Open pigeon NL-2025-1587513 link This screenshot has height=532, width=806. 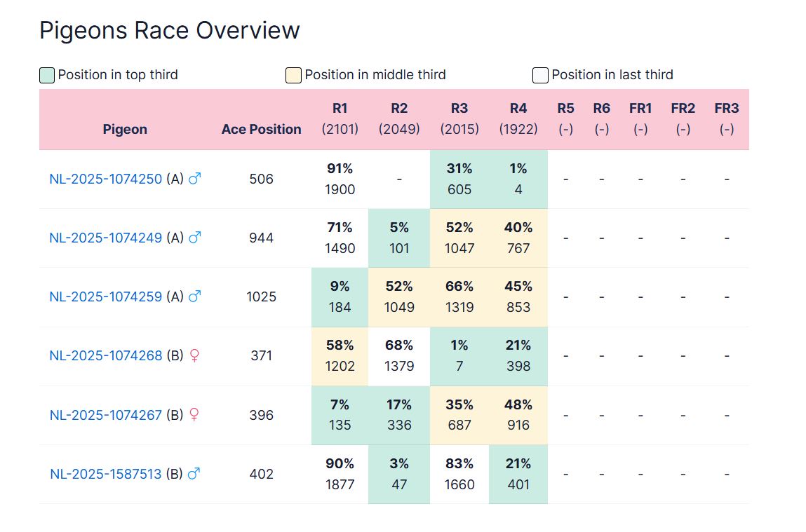pos(106,474)
